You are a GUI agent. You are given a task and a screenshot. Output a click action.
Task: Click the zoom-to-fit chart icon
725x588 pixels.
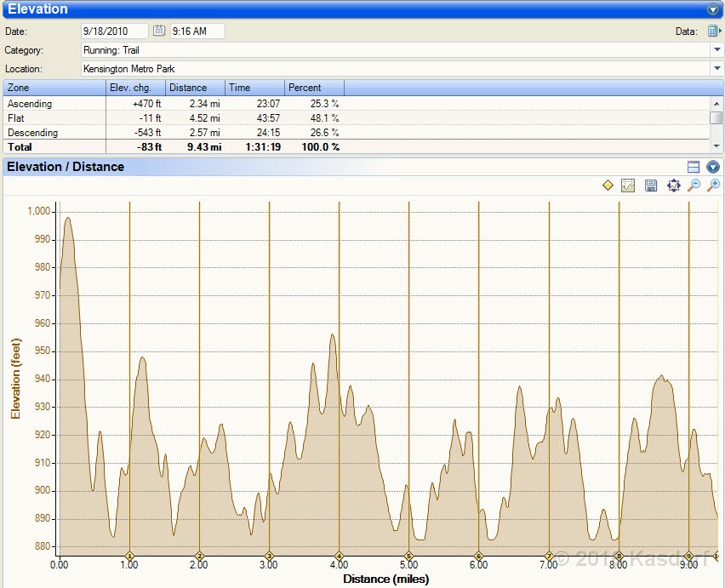click(x=673, y=186)
